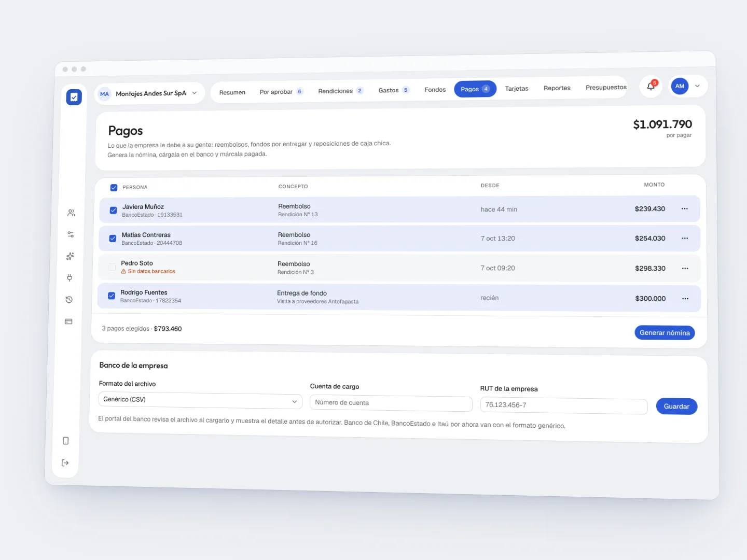Open the notifications bell
747x560 pixels.
click(x=651, y=87)
